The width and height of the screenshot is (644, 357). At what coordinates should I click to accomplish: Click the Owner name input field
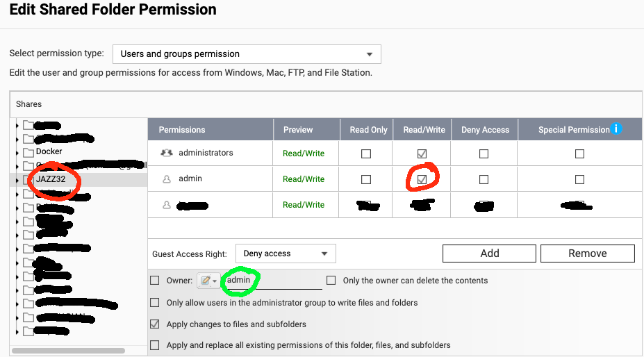pos(274,281)
